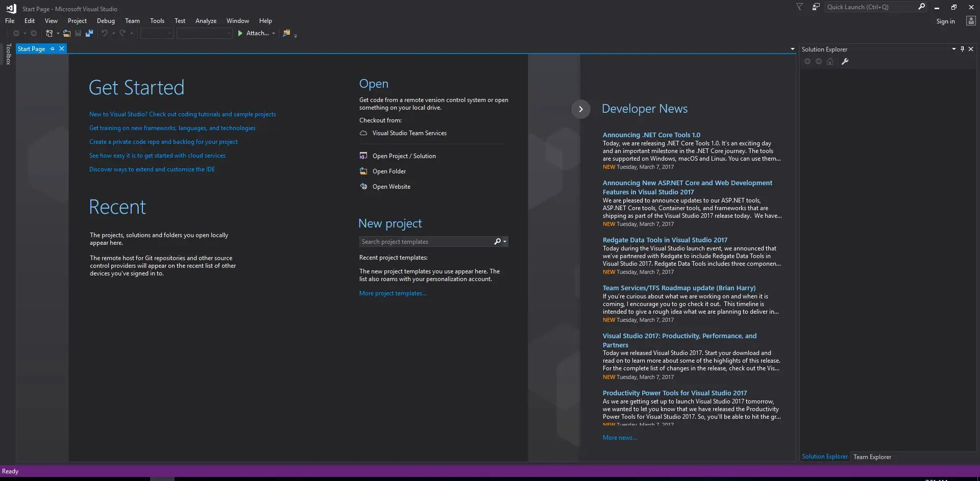Click the search project templates magnifier icon
Image resolution: width=980 pixels, height=481 pixels.
[x=497, y=241]
